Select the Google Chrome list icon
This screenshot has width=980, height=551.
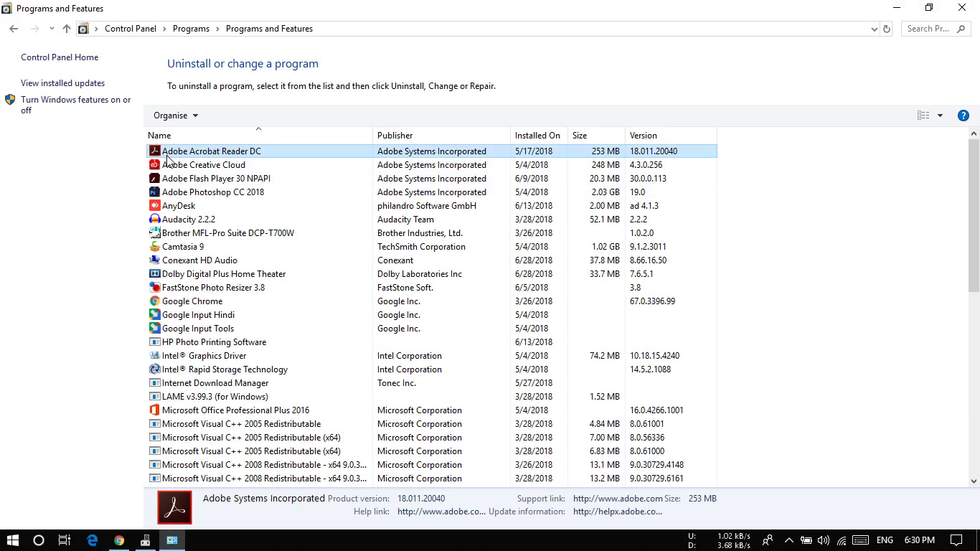tap(154, 301)
